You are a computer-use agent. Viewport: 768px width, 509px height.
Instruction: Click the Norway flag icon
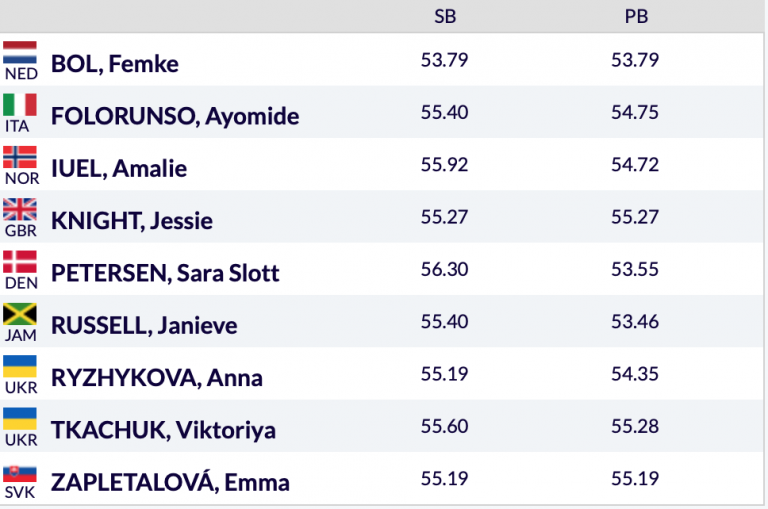point(20,157)
